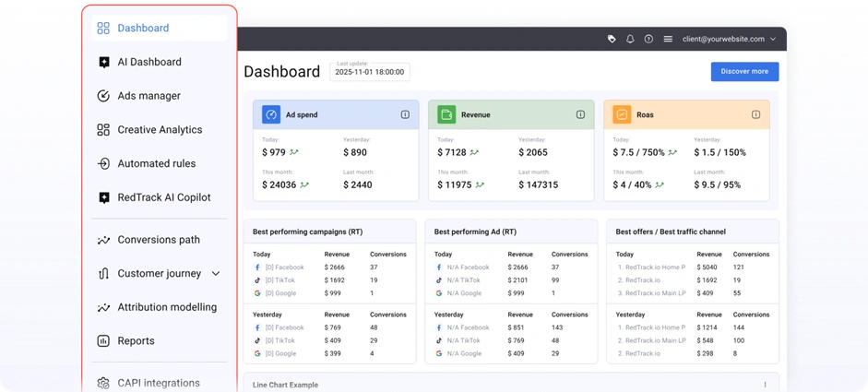Go to AI Dashboard in sidebar
The image size is (868, 392).
pos(149,62)
